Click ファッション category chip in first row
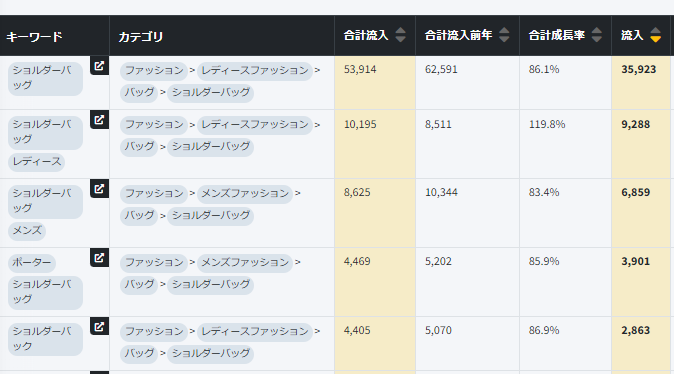This screenshot has width=674, height=374. pyautogui.click(x=154, y=71)
